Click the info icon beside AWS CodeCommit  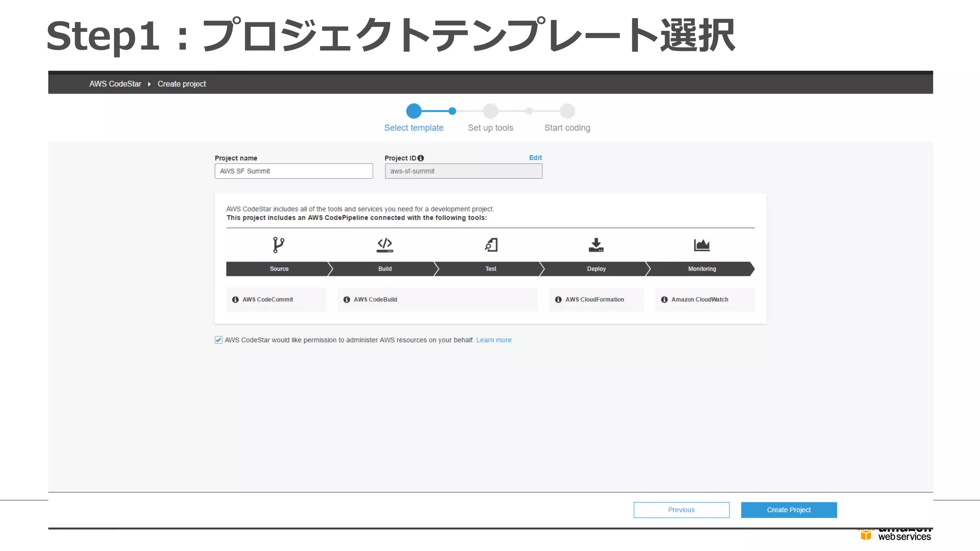[235, 299]
